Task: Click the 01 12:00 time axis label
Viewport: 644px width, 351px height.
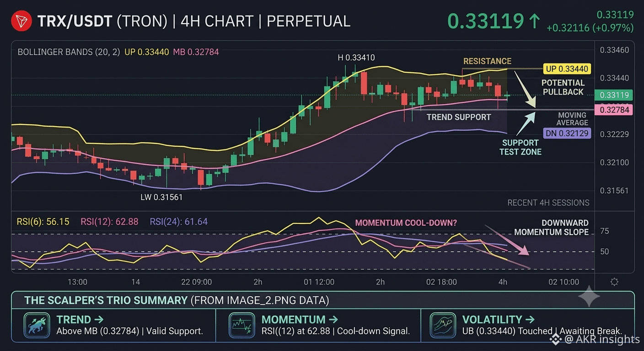Action: [319, 282]
